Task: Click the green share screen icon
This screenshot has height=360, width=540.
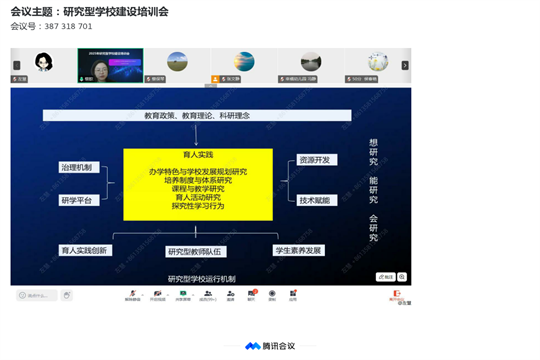Action: click(183, 294)
